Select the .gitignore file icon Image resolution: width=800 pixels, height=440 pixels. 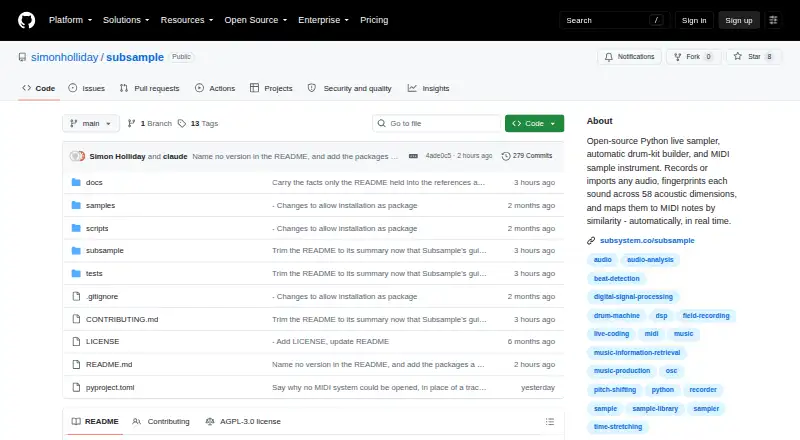[x=76, y=297]
